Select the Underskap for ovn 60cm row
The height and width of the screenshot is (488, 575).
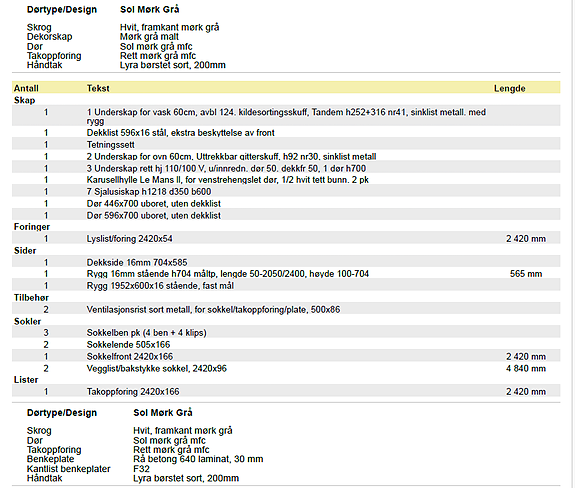click(286, 157)
